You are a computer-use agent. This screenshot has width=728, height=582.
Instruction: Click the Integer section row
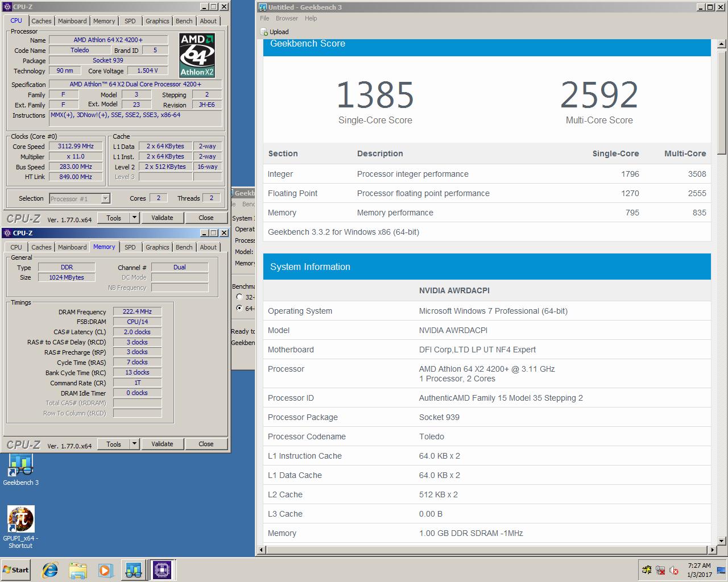[487, 174]
